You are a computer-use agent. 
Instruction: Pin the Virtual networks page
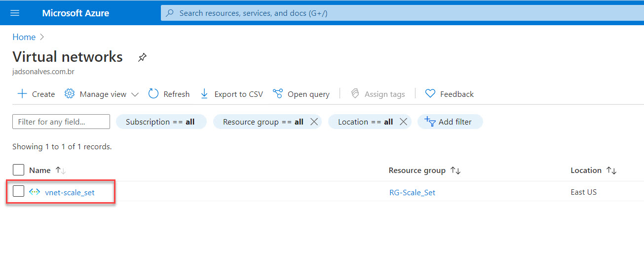(142, 57)
